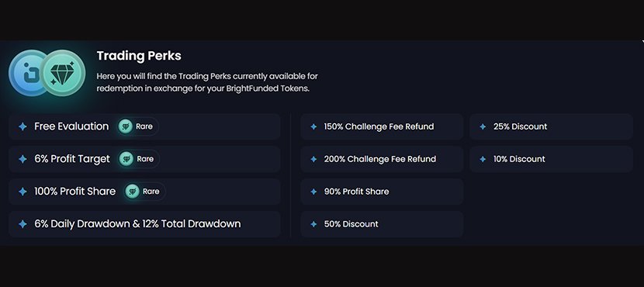Click the sparkle icon beside 25% Discount
This screenshot has height=287, width=644.
tap(483, 127)
